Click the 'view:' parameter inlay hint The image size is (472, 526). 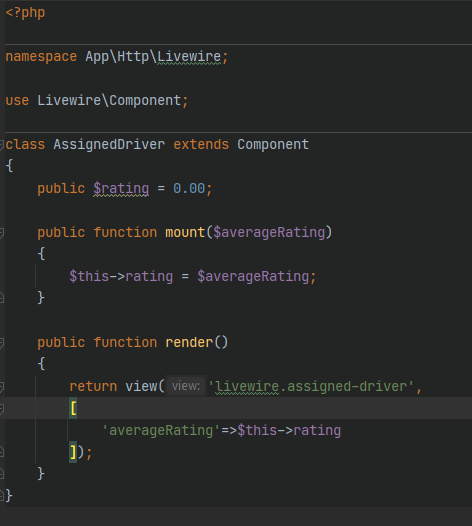coord(186,386)
